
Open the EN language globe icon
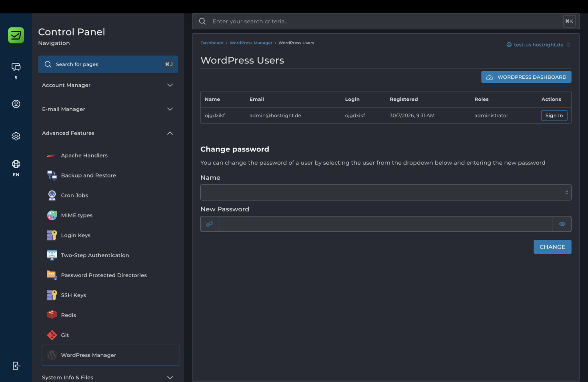(16, 164)
